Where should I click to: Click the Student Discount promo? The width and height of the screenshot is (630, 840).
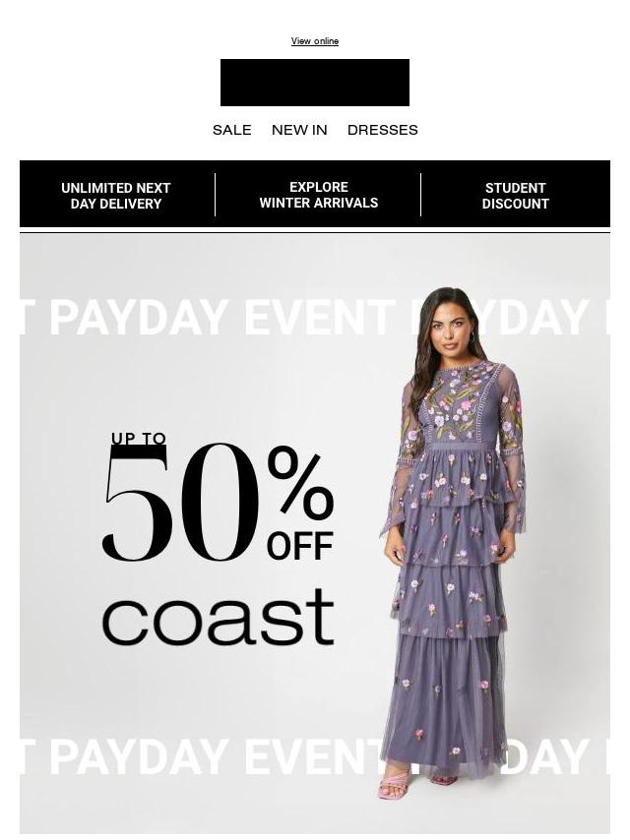(x=515, y=196)
